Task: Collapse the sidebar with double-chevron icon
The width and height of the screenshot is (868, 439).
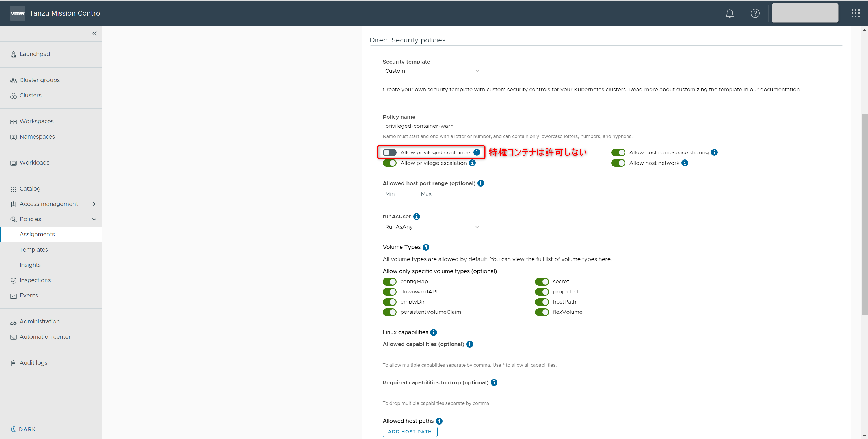Action: [x=94, y=34]
